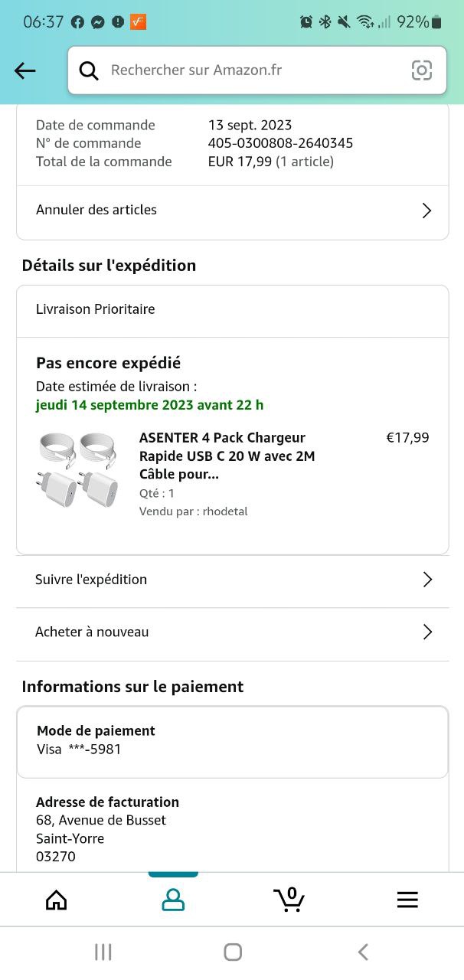The image size is (464, 980).
Task: Open the account profile tab
Action: coord(173,900)
